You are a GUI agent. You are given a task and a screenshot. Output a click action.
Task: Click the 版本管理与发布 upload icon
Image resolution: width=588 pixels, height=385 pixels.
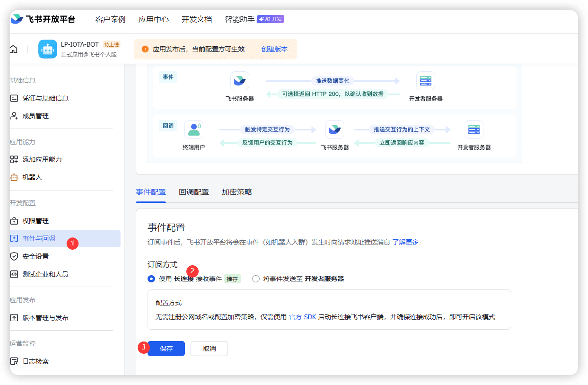click(14, 318)
